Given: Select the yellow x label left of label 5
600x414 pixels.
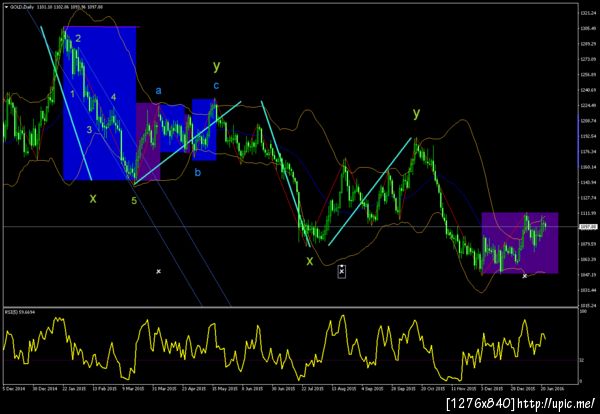Looking at the screenshot, I should pos(93,198).
